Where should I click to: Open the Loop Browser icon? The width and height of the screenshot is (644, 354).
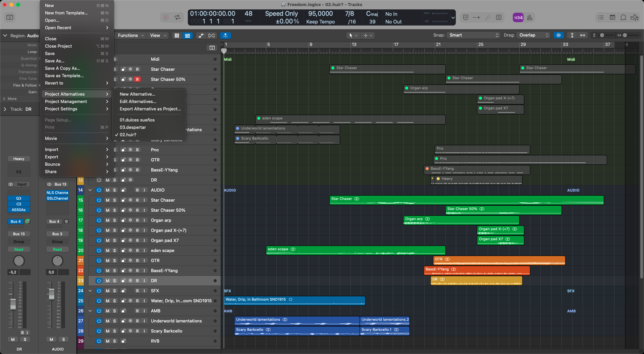coord(623,17)
